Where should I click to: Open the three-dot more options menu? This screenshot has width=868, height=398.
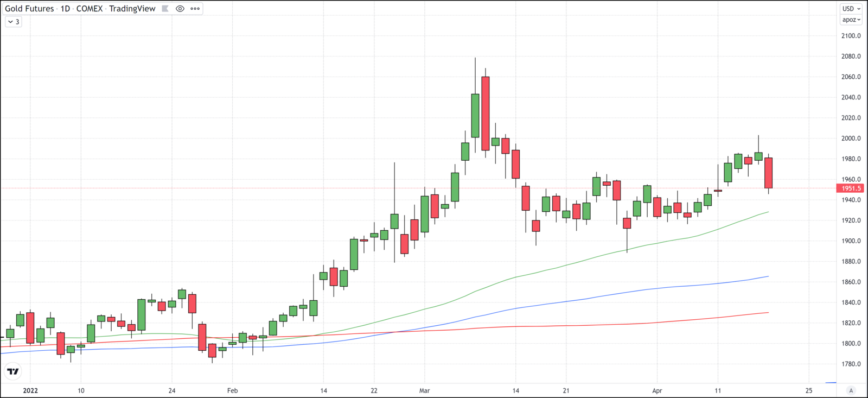(195, 9)
